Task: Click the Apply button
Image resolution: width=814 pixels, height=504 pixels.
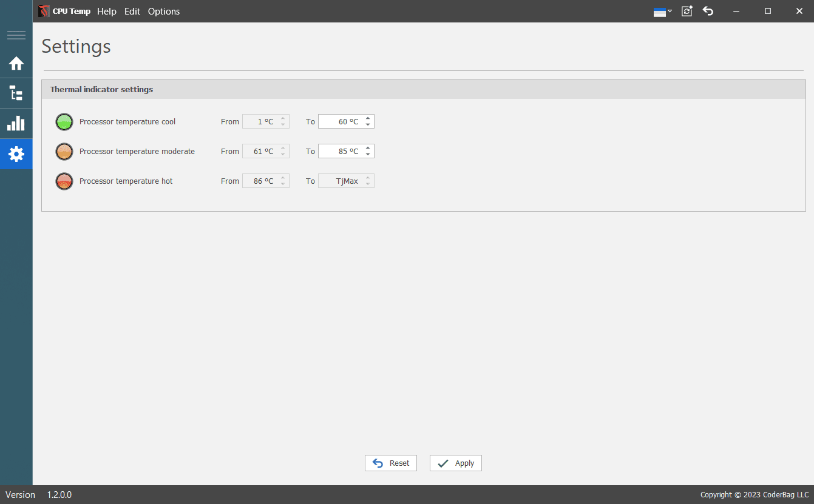Action: (456, 463)
